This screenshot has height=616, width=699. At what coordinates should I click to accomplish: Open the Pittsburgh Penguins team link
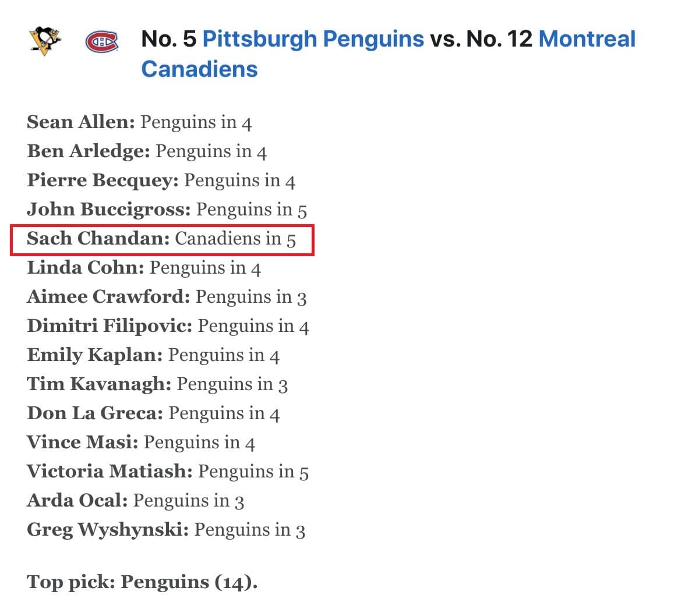pos(313,39)
